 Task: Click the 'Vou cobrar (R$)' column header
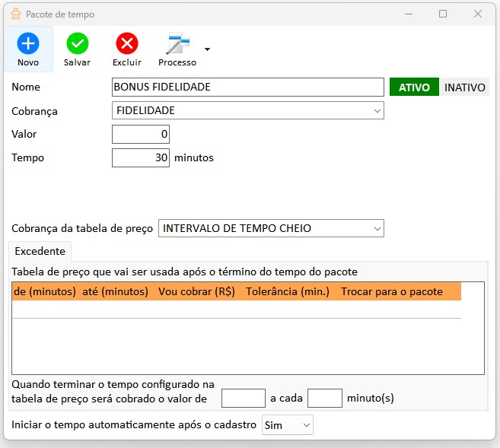196,292
